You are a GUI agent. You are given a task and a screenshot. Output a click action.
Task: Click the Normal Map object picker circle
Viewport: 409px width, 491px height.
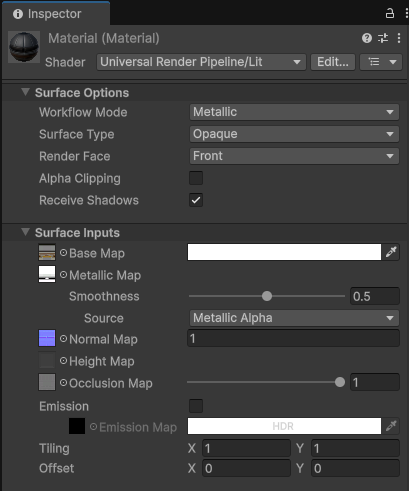tap(63, 339)
